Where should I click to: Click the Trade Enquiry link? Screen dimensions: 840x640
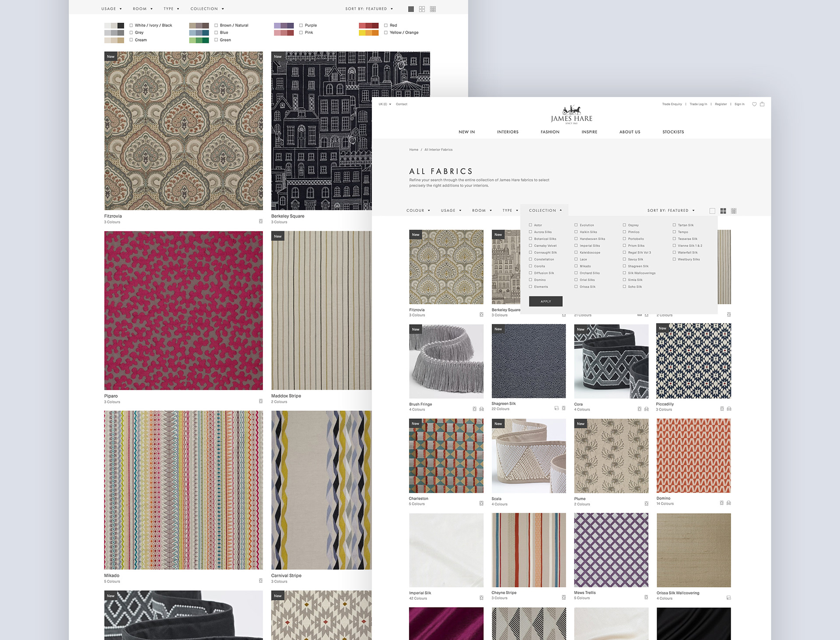point(672,104)
